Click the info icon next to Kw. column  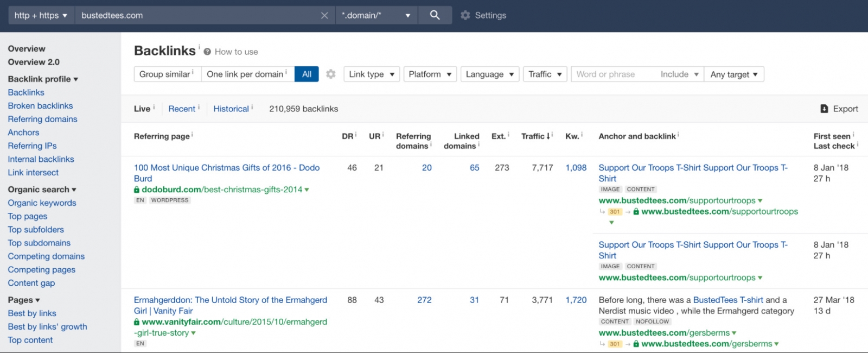click(x=582, y=134)
